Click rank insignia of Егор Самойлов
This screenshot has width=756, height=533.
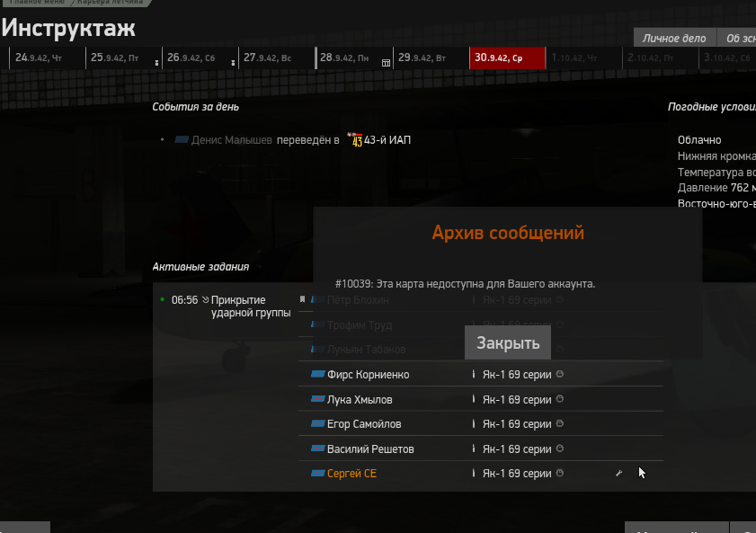[317, 423]
